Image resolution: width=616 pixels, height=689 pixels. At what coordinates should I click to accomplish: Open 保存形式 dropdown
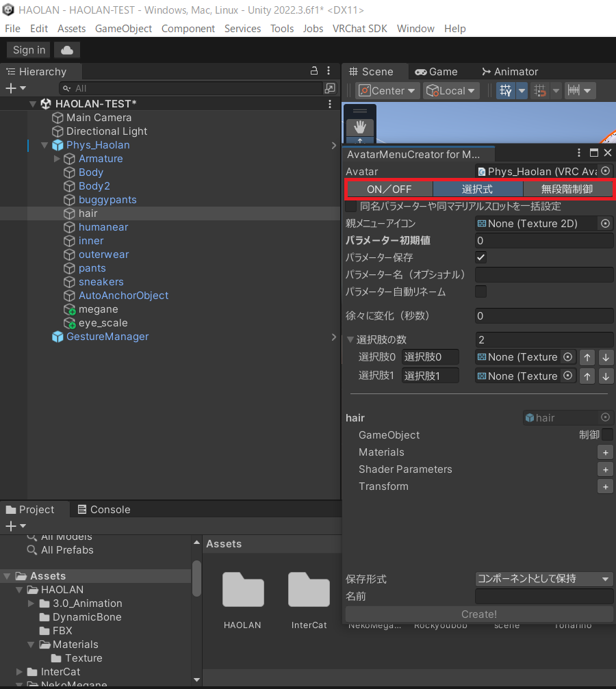click(544, 579)
